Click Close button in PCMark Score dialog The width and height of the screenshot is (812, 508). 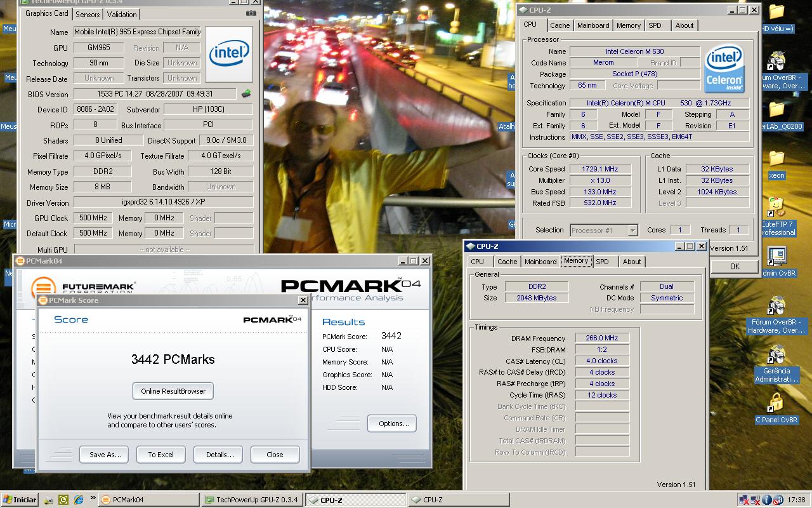(275, 455)
